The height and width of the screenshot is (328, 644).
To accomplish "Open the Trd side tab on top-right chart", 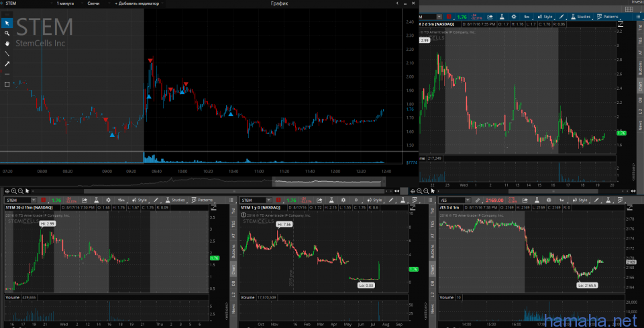I will coord(640,28).
